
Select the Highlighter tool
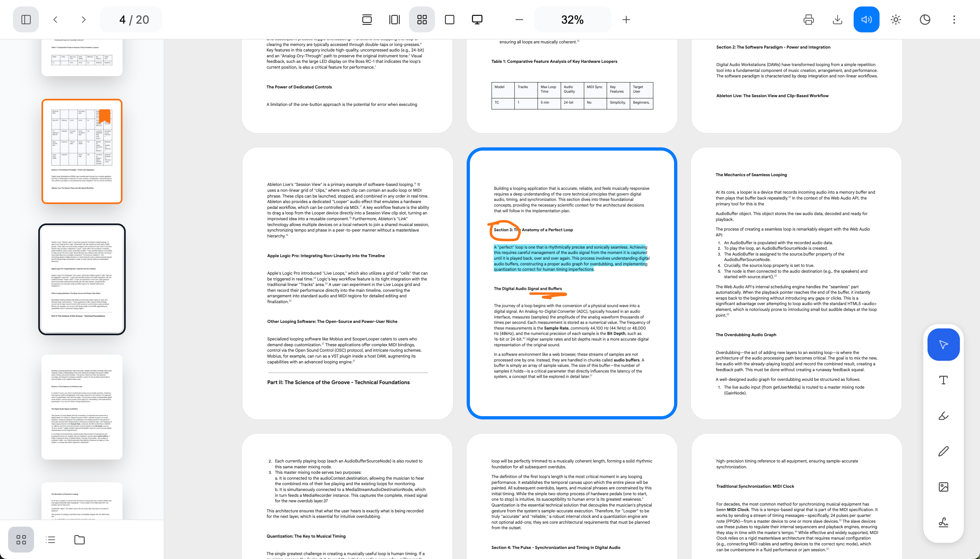point(944,416)
